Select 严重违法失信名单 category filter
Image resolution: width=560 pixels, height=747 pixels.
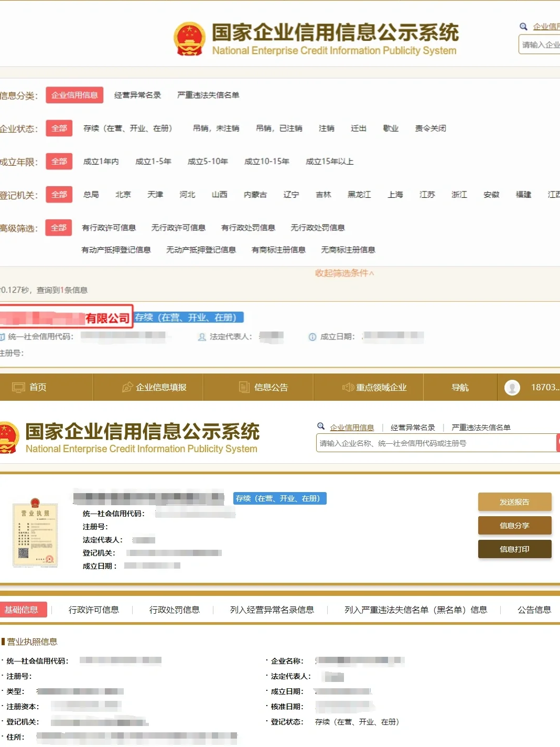208,95
